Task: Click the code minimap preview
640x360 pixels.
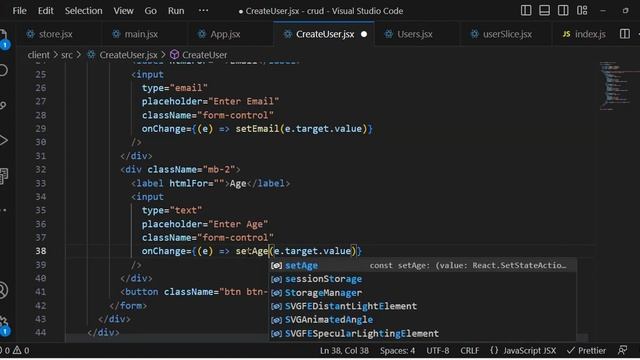Action: (616, 86)
